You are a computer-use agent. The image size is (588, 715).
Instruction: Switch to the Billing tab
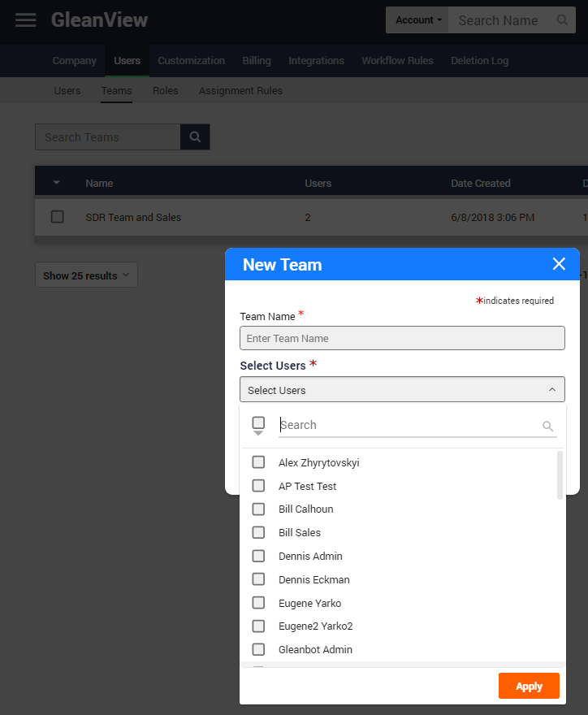coord(257,61)
